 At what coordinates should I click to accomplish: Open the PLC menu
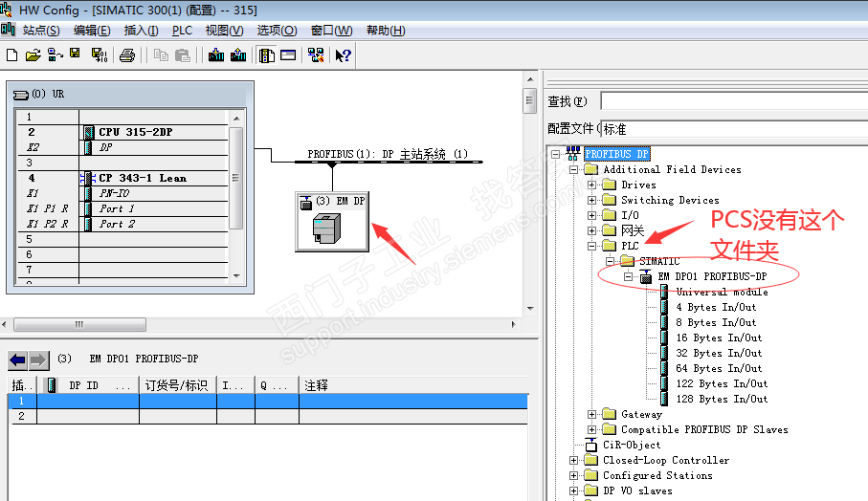point(182,31)
